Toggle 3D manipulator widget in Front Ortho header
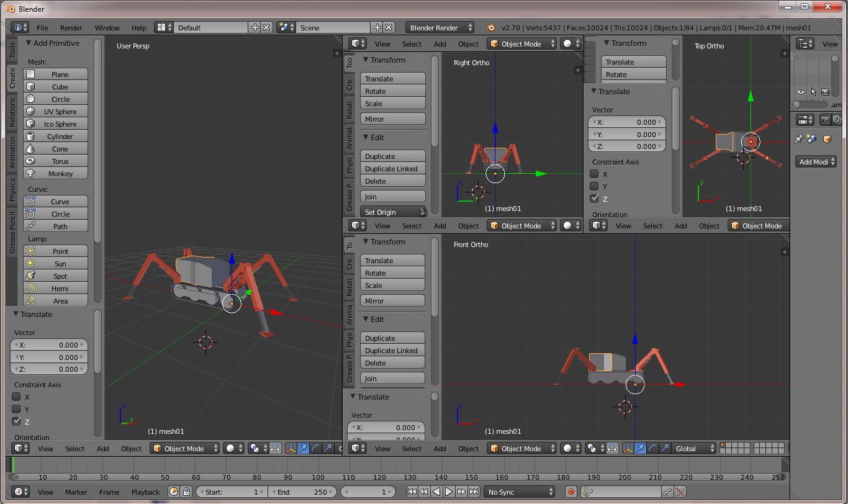 point(628,448)
